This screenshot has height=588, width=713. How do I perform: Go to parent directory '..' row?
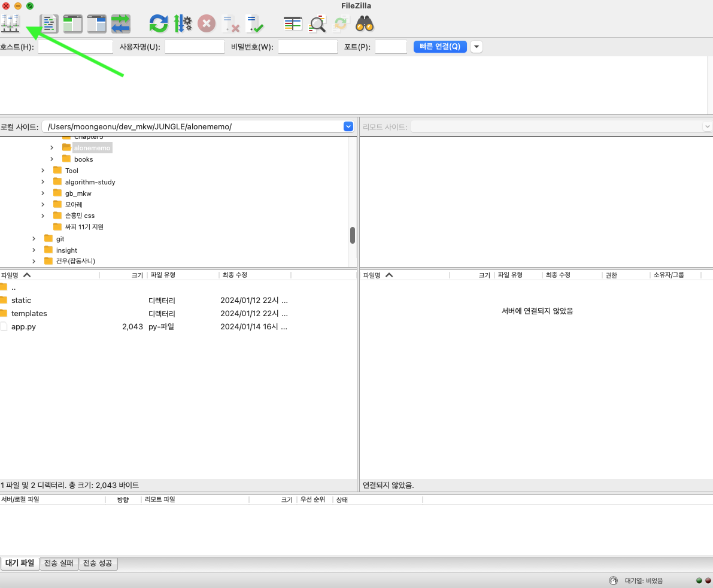(178, 287)
